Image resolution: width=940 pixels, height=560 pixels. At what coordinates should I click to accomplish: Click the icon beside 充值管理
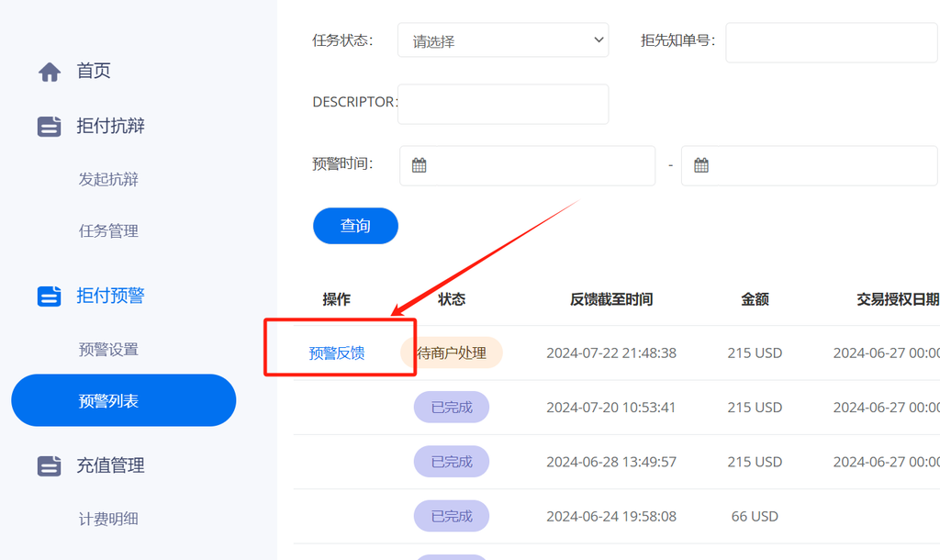(50, 465)
